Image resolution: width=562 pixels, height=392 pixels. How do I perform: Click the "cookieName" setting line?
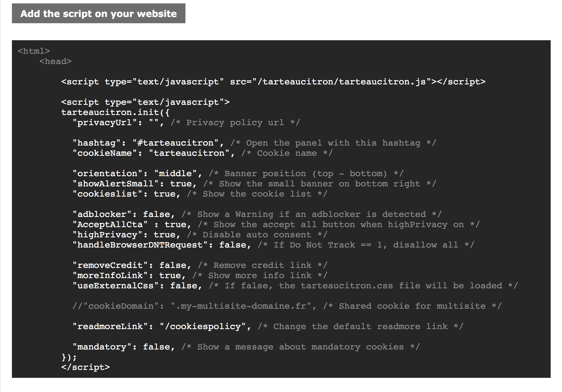pyautogui.click(x=202, y=153)
